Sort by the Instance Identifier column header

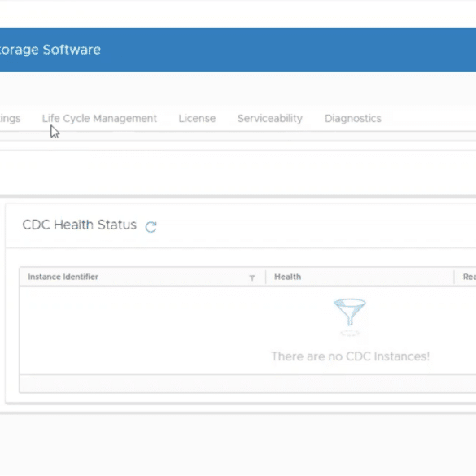tap(63, 277)
